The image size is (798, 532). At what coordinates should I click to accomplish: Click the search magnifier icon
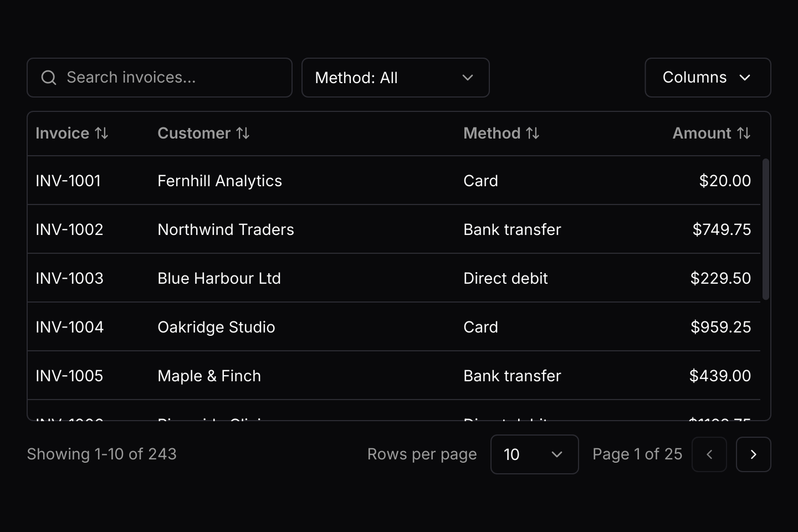coord(49,78)
